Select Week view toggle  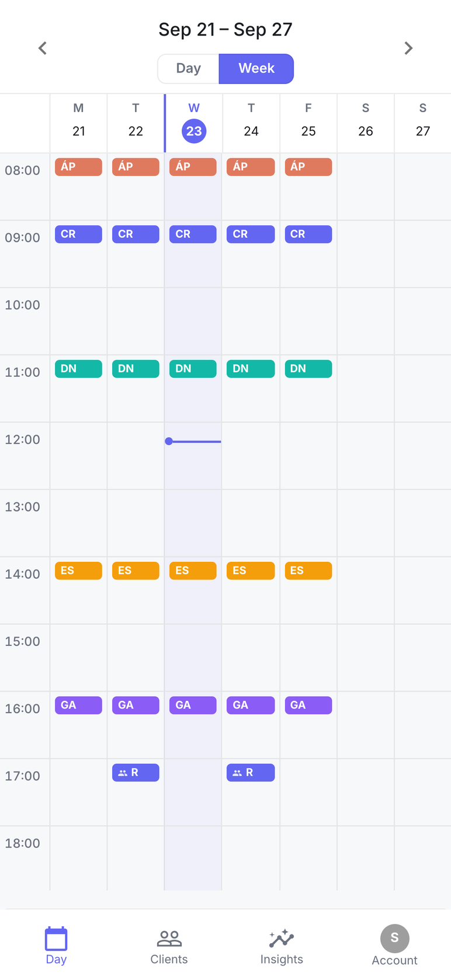(256, 68)
